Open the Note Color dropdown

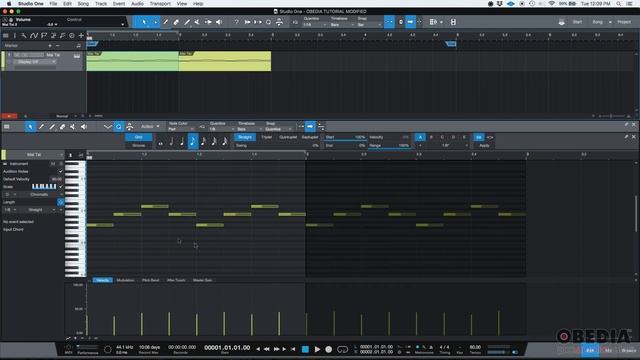pyautogui.click(x=180, y=129)
